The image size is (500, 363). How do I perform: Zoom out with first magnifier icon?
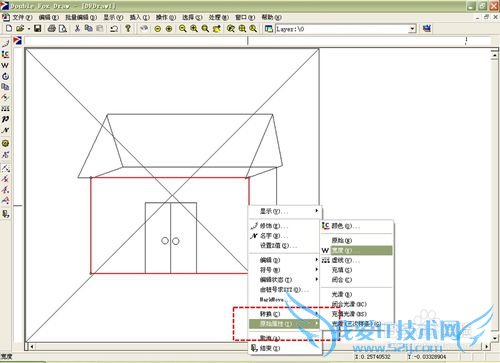pyautogui.click(x=182, y=29)
